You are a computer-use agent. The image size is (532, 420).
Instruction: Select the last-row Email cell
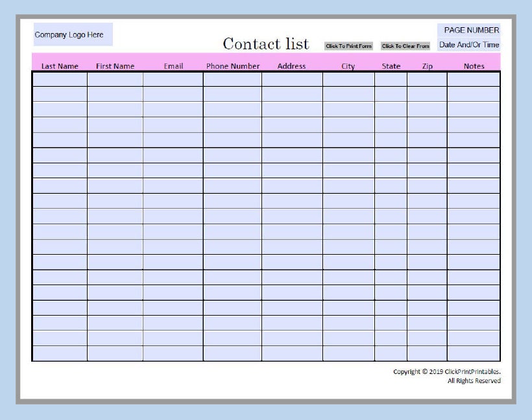(x=173, y=353)
